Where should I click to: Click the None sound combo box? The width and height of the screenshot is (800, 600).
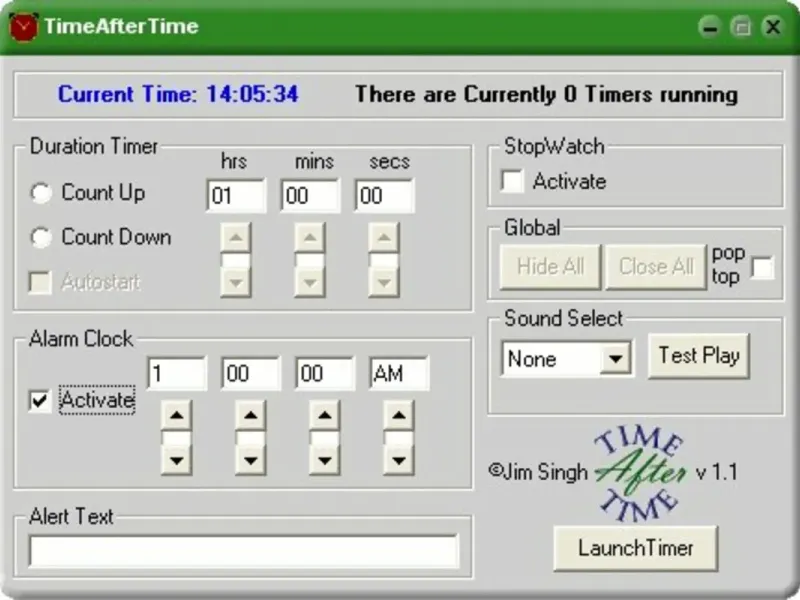567,359
